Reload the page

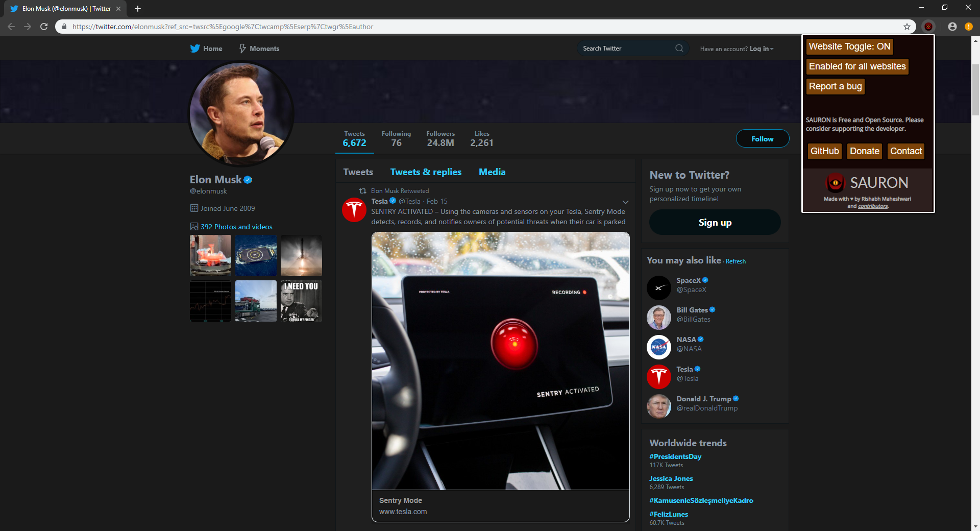tap(44, 27)
